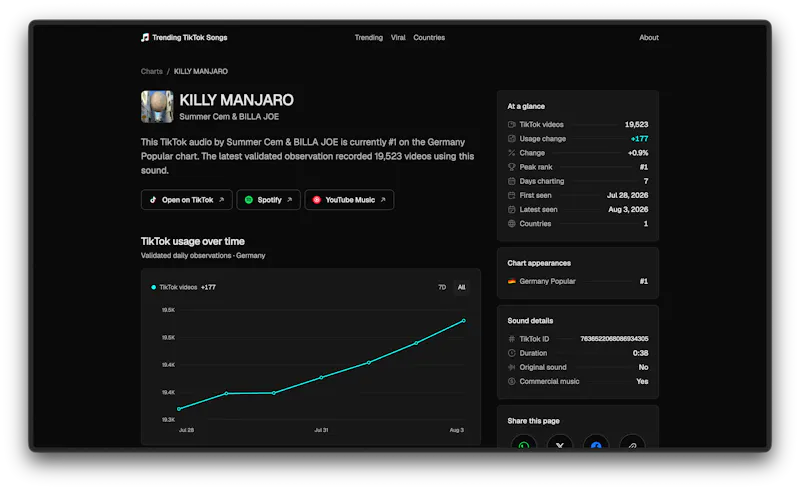Click the 19,523 TikTok videos value

pyautogui.click(x=636, y=125)
